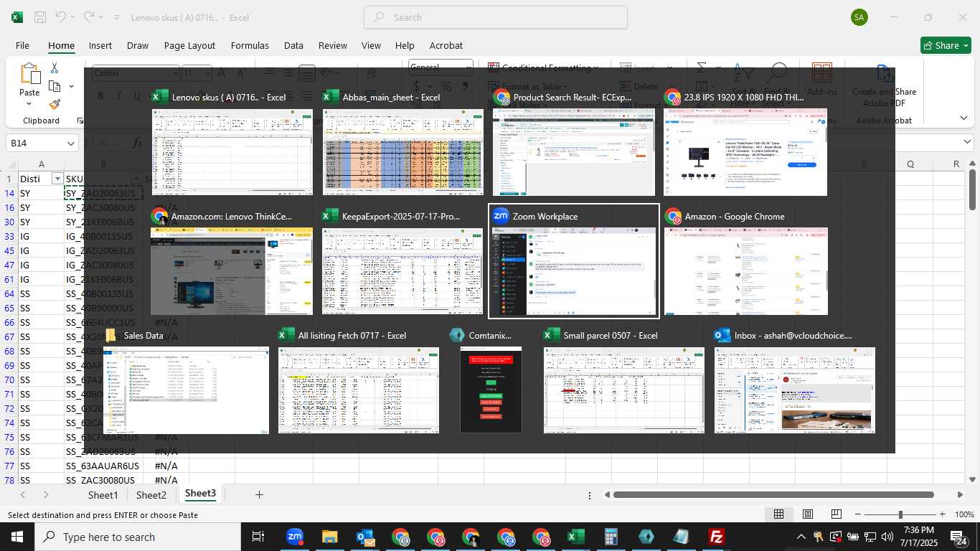Viewport: 980px width, 551px height.
Task: Switch to Normal view in status bar
Action: tap(778, 514)
